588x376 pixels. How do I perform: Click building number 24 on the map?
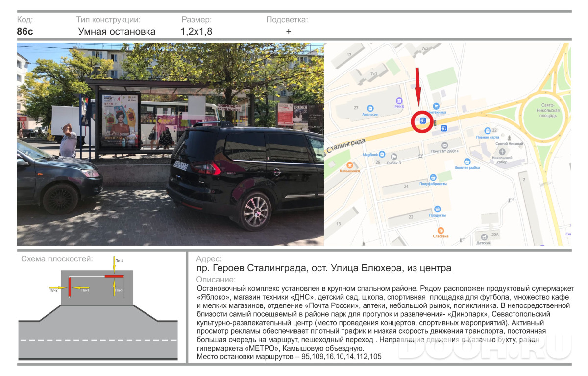(406, 186)
